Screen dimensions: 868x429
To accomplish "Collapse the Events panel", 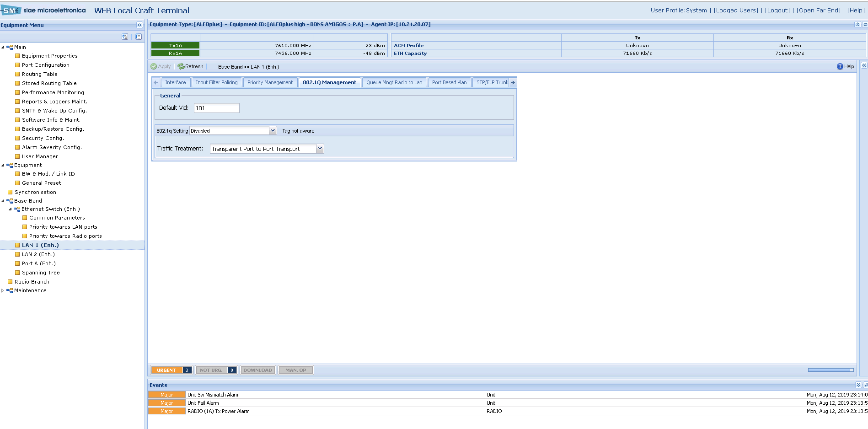I will (x=858, y=385).
